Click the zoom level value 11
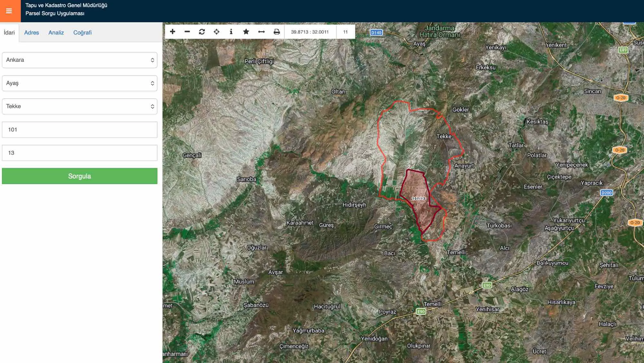This screenshot has width=644, height=363. [346, 32]
